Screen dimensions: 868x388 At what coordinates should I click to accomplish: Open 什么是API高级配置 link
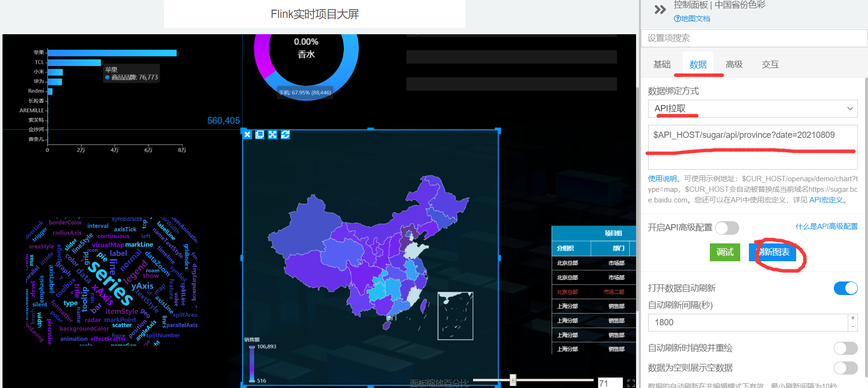click(827, 227)
